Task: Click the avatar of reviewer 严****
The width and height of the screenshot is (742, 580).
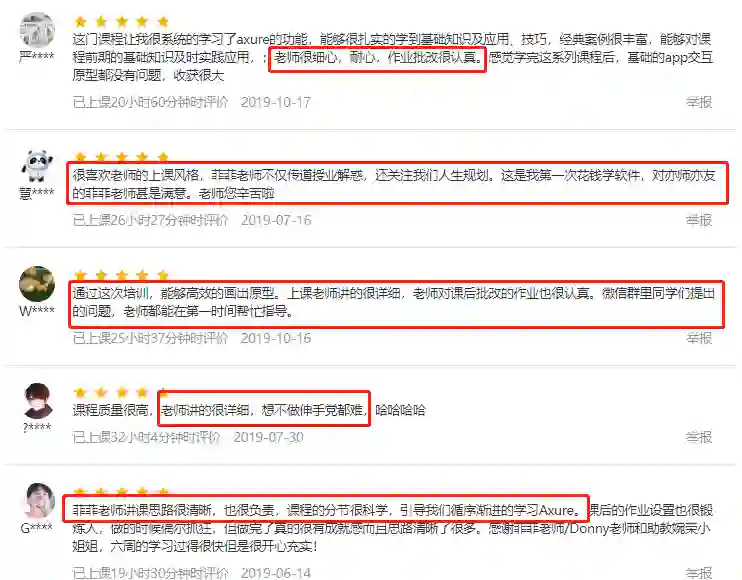Action: pos(37,30)
